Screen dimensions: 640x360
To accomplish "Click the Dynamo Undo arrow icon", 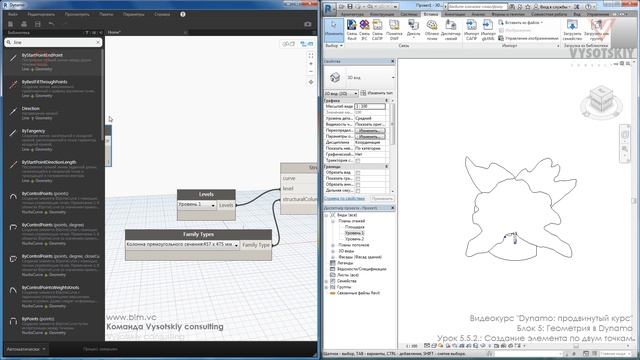I will pos(51,24).
